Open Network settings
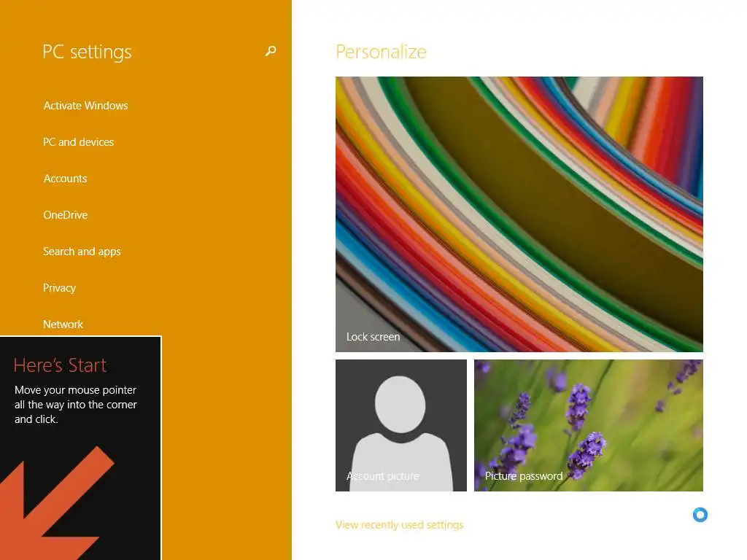Screen dimensions: 747x560 click(x=63, y=324)
